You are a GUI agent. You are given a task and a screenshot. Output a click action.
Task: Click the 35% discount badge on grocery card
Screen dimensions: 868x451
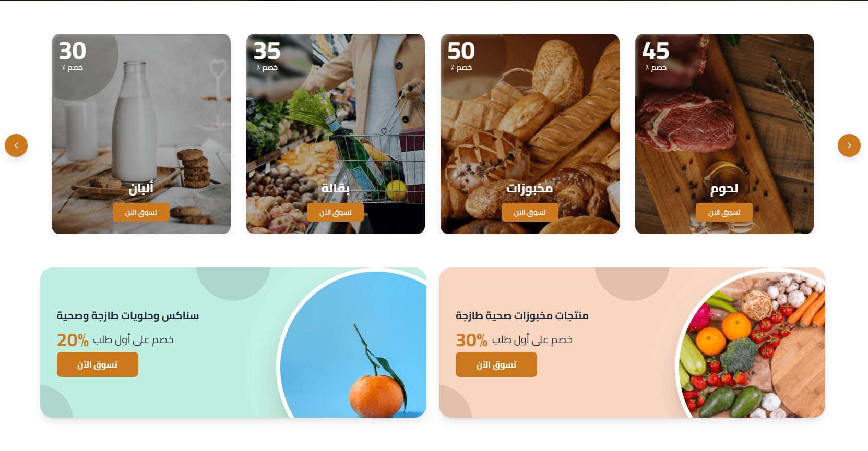[x=267, y=56]
